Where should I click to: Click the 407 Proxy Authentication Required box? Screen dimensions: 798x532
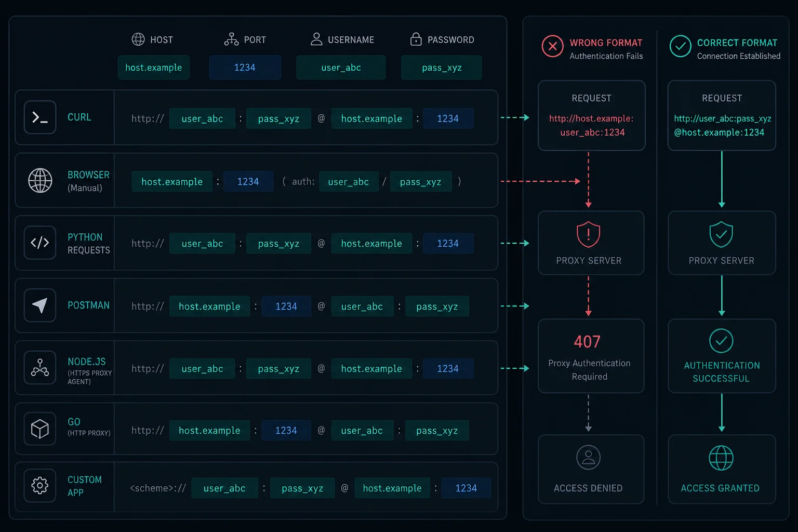point(591,356)
